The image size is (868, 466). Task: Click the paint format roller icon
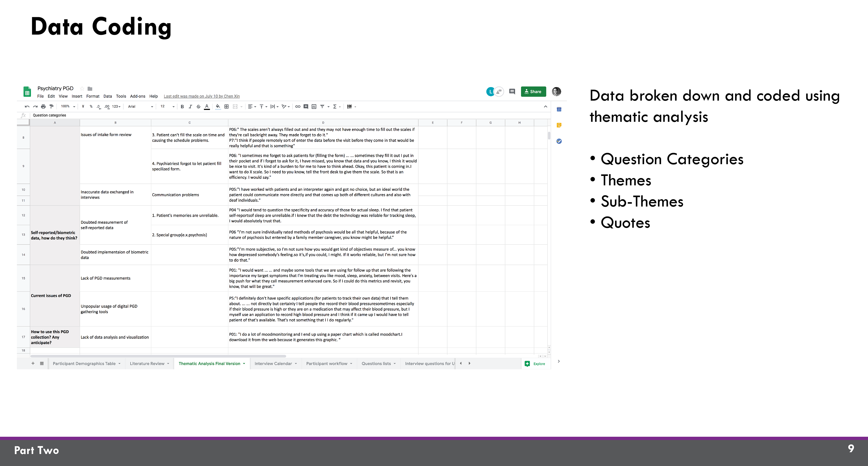[51, 107]
